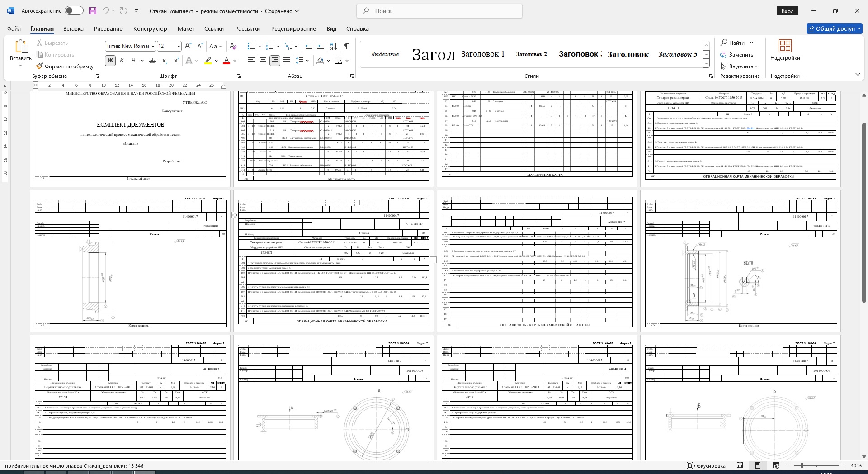Click Общий доступ share button
The image size is (868, 474).
(x=835, y=28)
